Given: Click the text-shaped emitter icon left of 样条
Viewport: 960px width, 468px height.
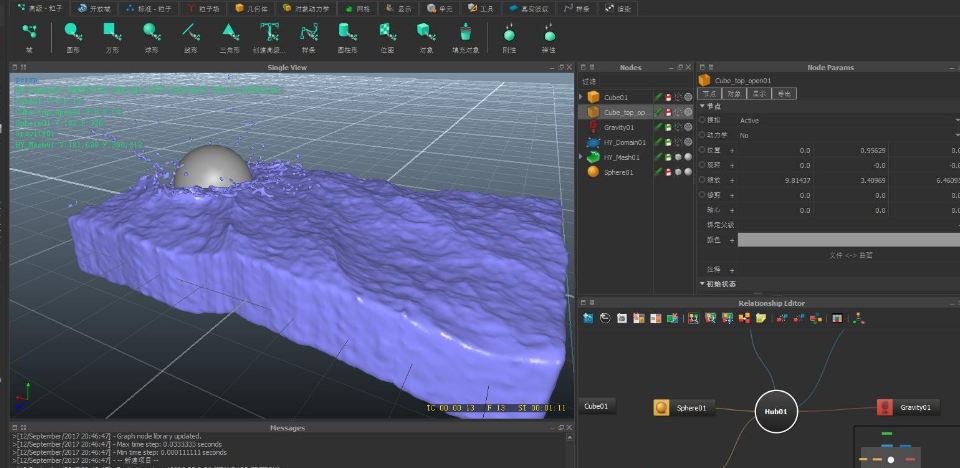Looking at the screenshot, I should [269, 31].
